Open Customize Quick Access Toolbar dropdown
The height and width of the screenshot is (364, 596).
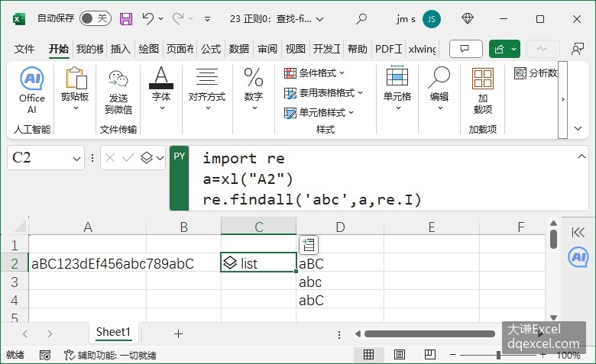tap(207, 18)
